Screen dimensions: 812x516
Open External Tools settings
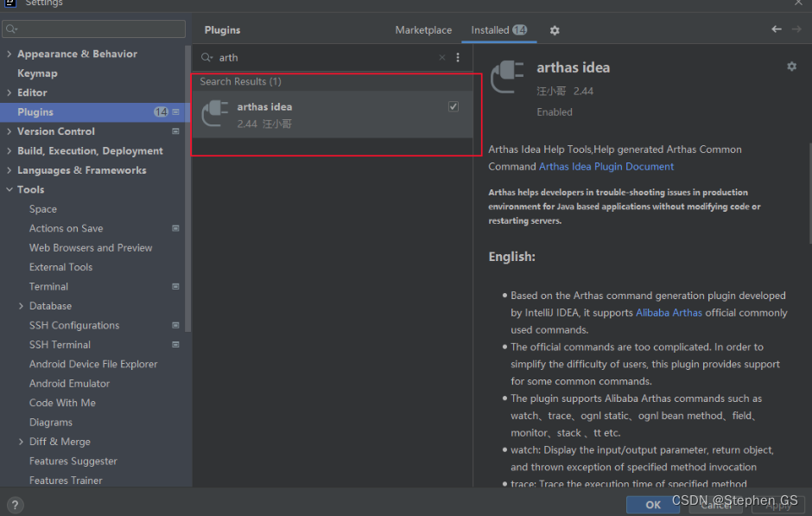60,267
